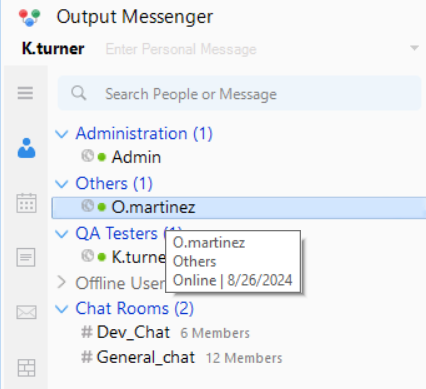Click the globe icon next to Admin

[x=88, y=156]
